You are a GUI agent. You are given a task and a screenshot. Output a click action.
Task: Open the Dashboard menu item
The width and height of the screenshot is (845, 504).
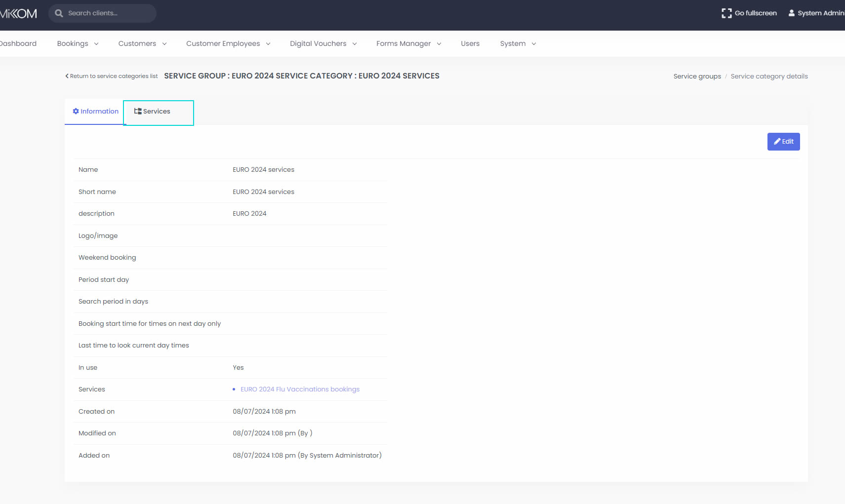[18, 43]
